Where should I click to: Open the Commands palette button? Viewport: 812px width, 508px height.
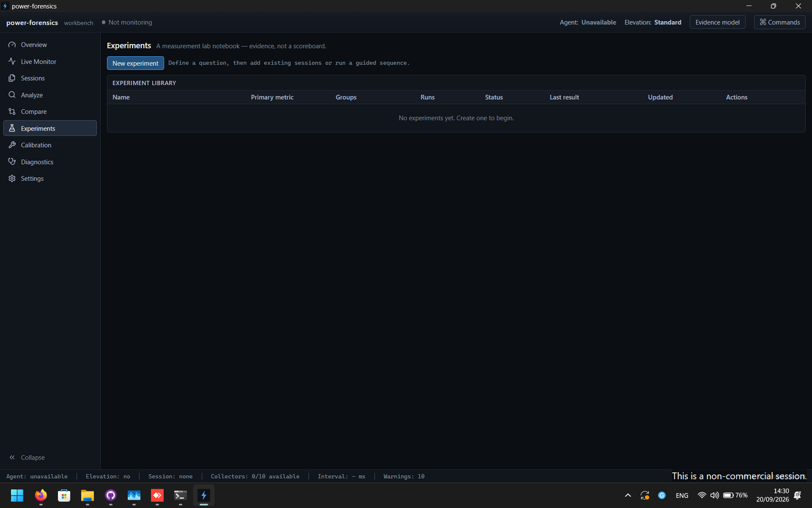780,22
